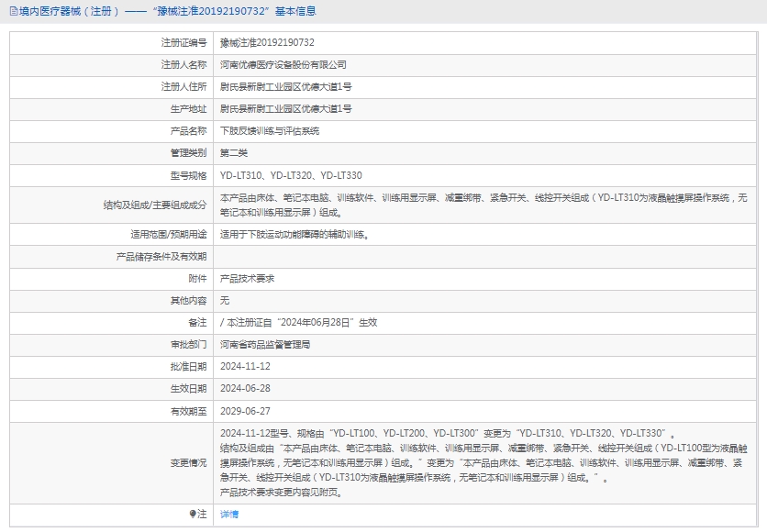
Task: Click effective date 2024-06-28
Action: pyautogui.click(x=245, y=389)
